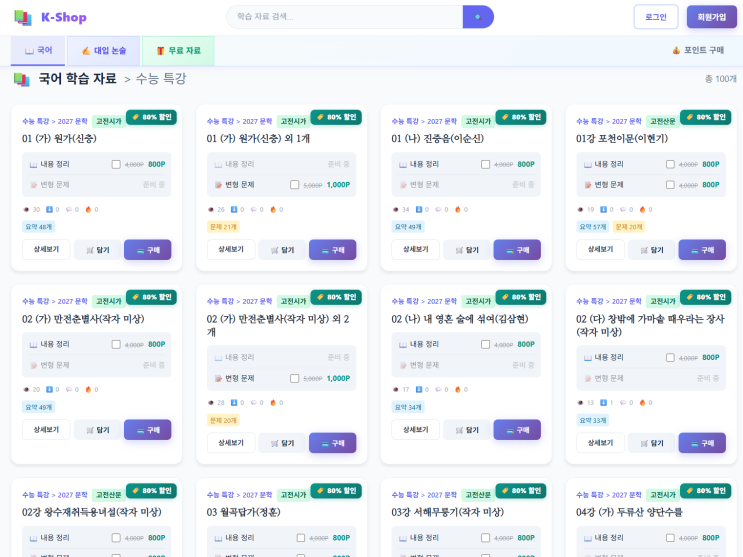Click download icon on 01 (나) 진중음 card

click(x=419, y=209)
